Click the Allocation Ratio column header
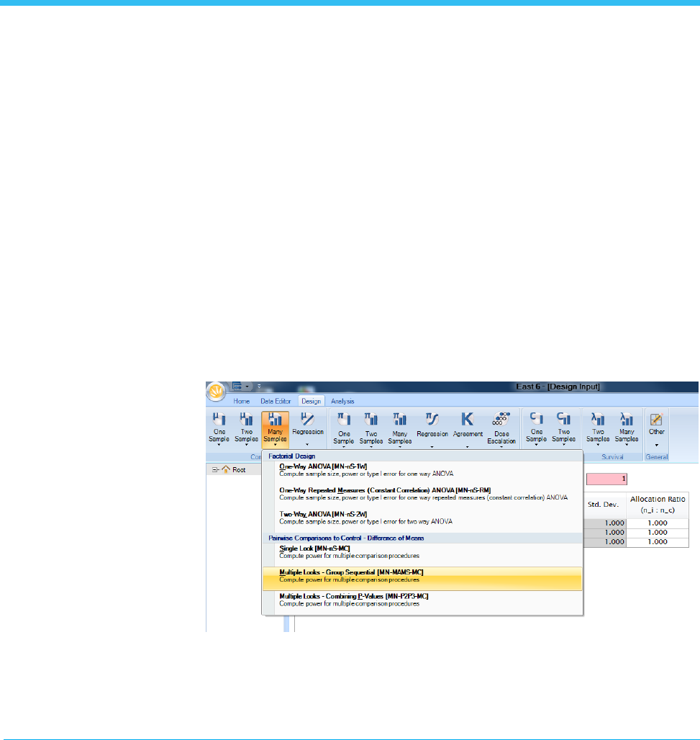 (658, 505)
